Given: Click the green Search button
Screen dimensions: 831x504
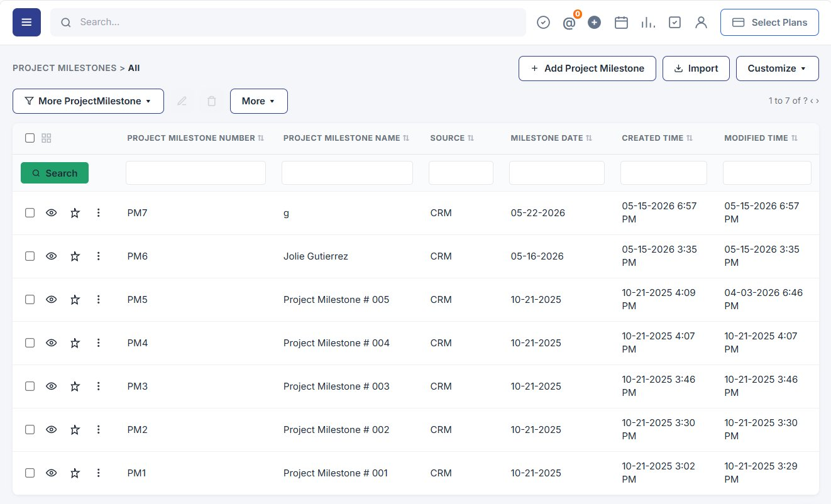Looking at the screenshot, I should pos(55,173).
